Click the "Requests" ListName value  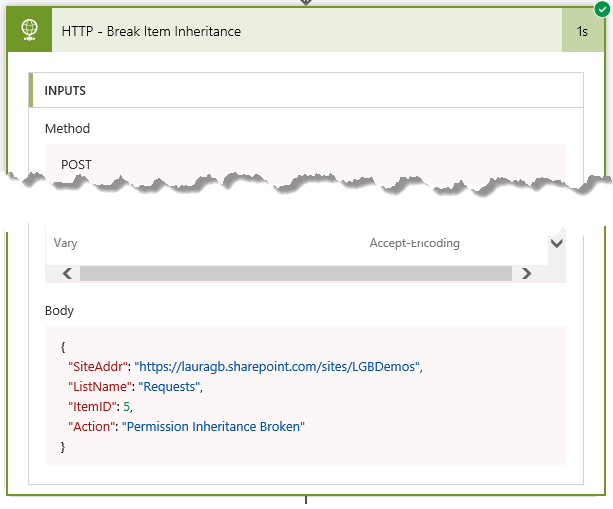(169, 387)
